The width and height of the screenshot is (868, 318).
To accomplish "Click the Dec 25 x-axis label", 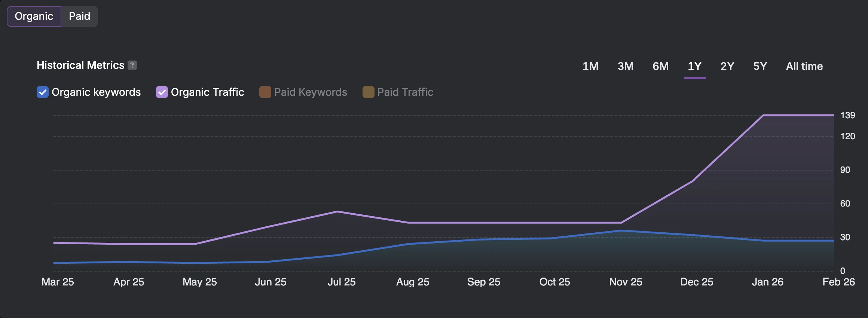I will (x=696, y=282).
